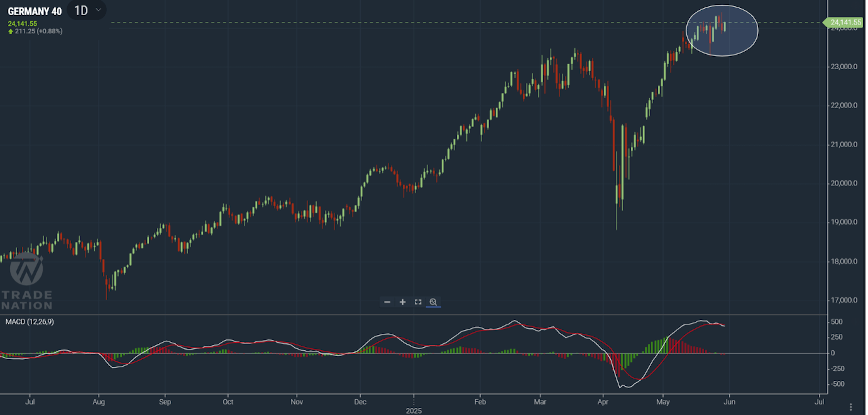Viewport: 868px width, 415px height.
Task: Click the Feb label on the time axis
Action: tap(480, 402)
